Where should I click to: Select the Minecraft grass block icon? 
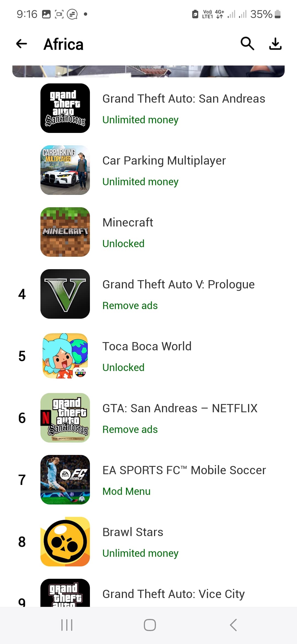point(65,232)
